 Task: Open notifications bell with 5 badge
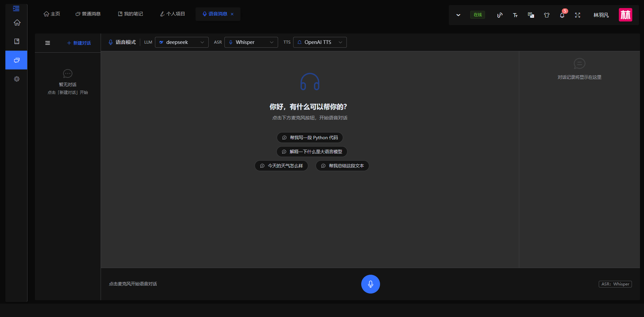tap(562, 15)
